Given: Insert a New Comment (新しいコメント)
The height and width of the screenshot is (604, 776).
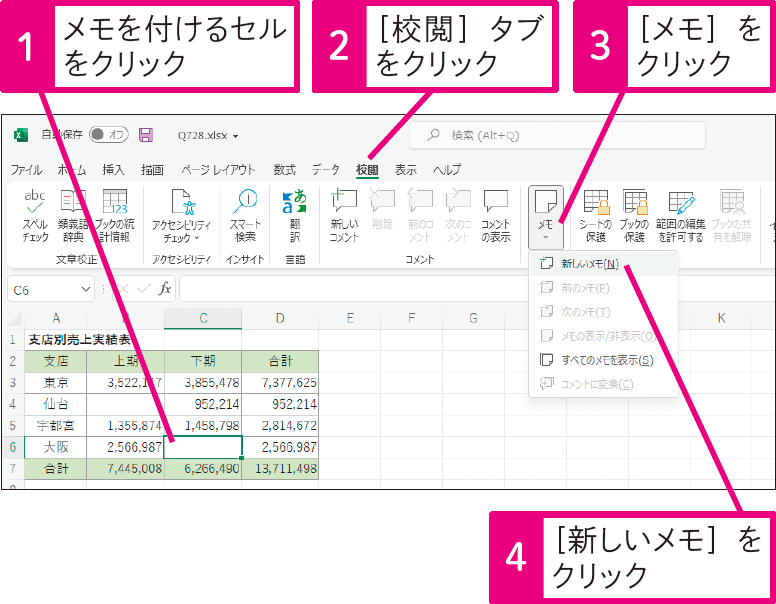Looking at the screenshot, I should click(x=343, y=215).
